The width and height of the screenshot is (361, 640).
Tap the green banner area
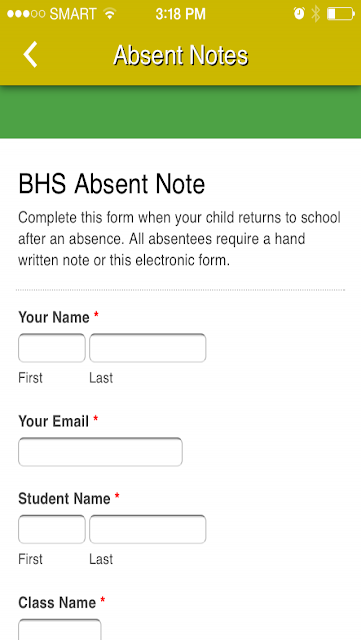click(x=180, y=112)
